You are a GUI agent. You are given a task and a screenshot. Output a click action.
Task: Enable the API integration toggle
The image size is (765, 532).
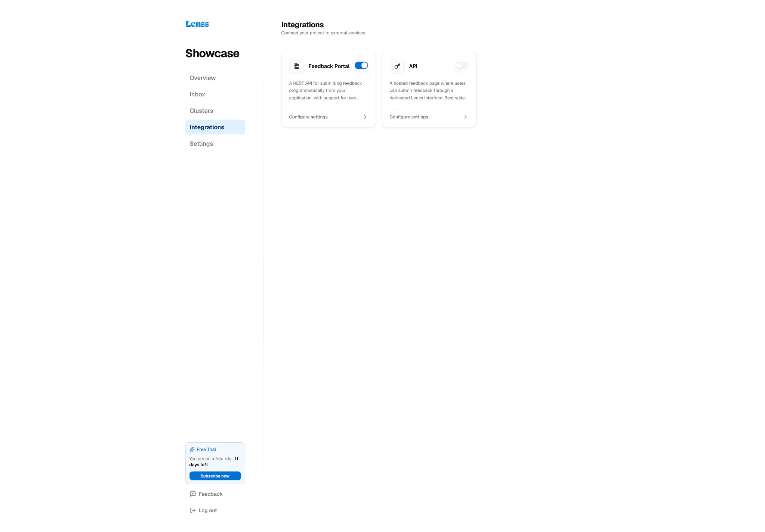point(462,65)
